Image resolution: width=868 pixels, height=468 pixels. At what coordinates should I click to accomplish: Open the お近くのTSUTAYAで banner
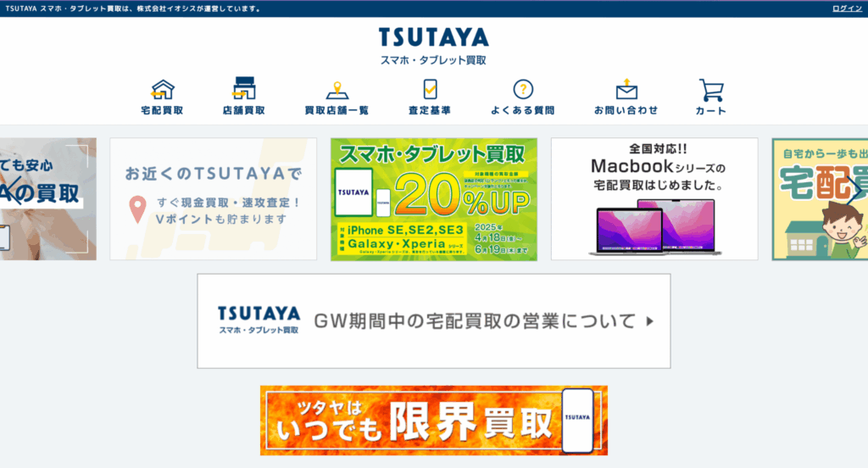click(213, 199)
